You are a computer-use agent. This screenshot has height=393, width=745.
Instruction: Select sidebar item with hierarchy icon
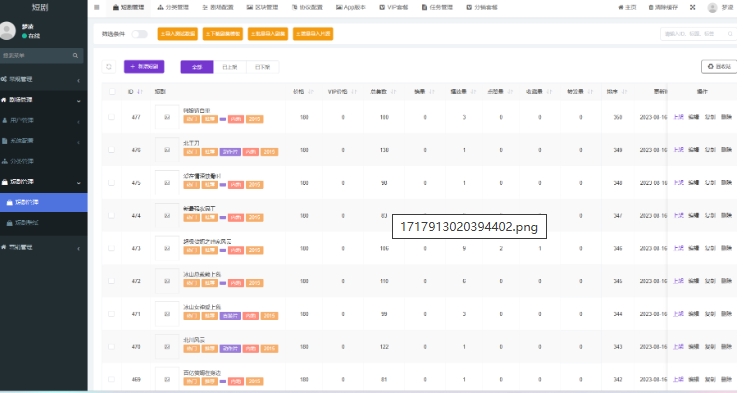pos(43,161)
